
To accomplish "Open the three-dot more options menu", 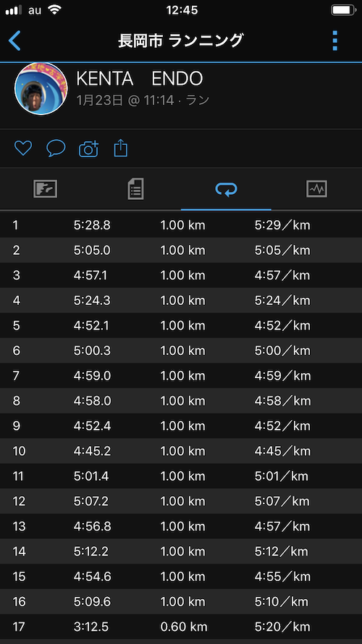I will coord(335,41).
